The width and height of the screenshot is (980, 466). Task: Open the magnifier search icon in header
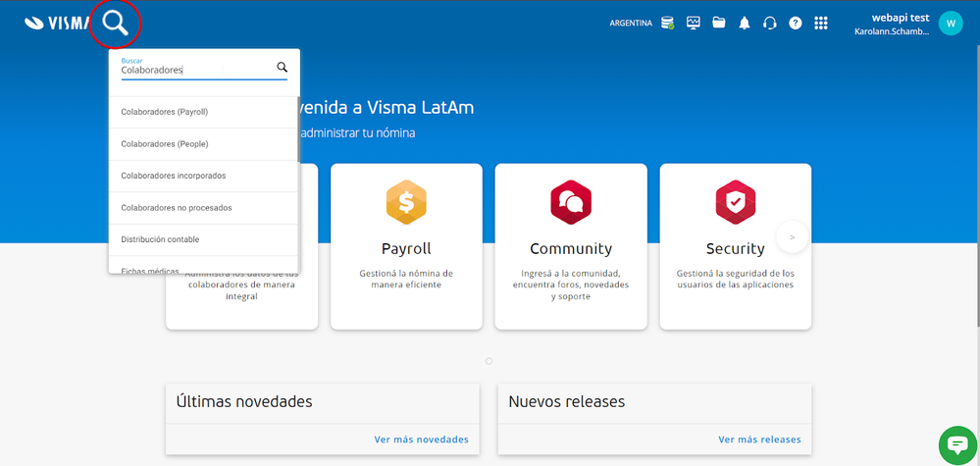(116, 24)
